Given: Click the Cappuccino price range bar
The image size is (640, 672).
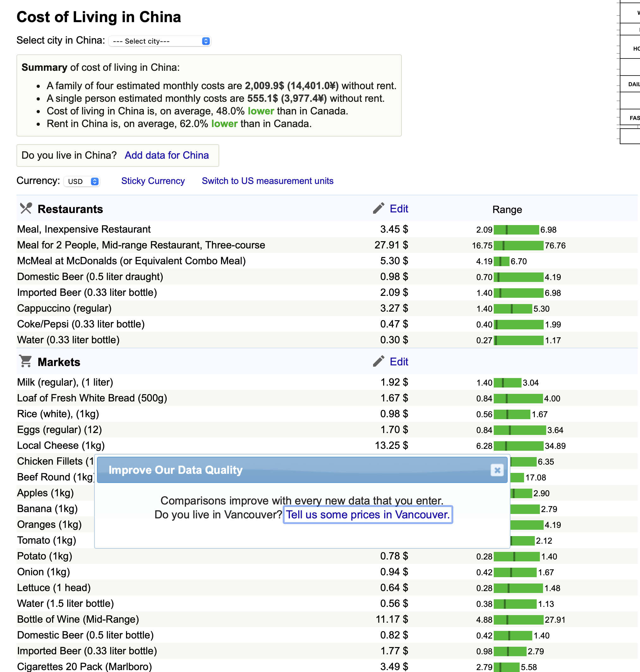Looking at the screenshot, I should tap(512, 309).
